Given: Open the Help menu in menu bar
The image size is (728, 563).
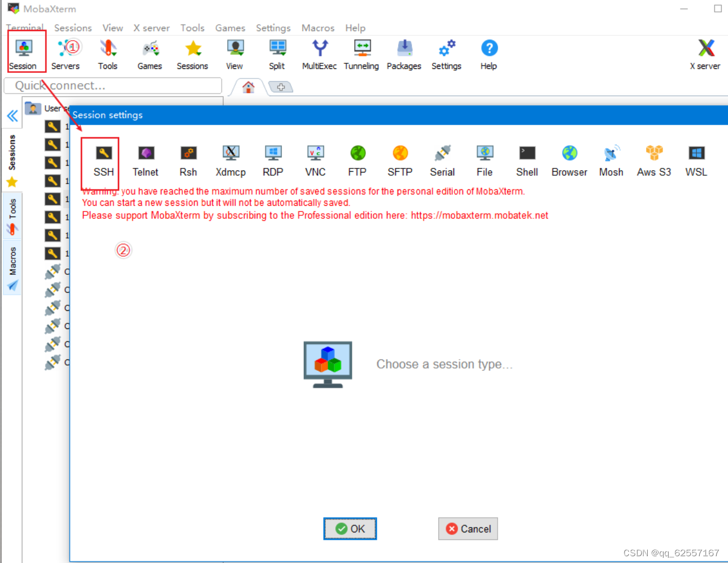Looking at the screenshot, I should point(355,28).
